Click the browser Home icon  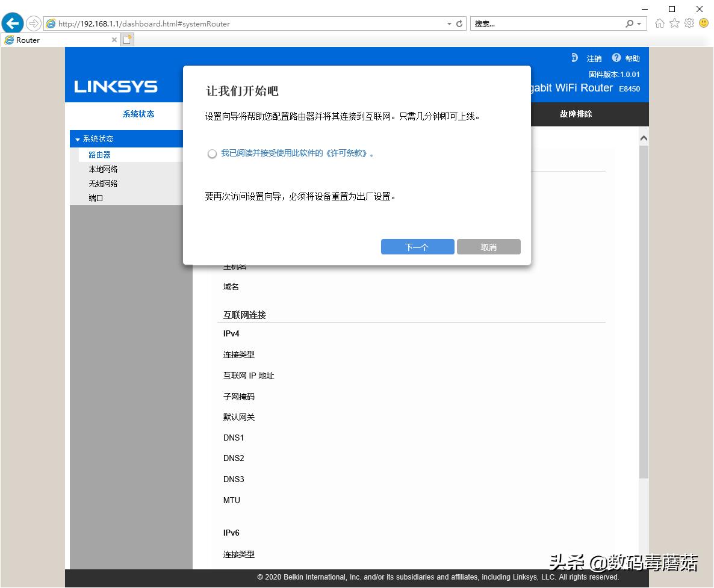coord(659,23)
